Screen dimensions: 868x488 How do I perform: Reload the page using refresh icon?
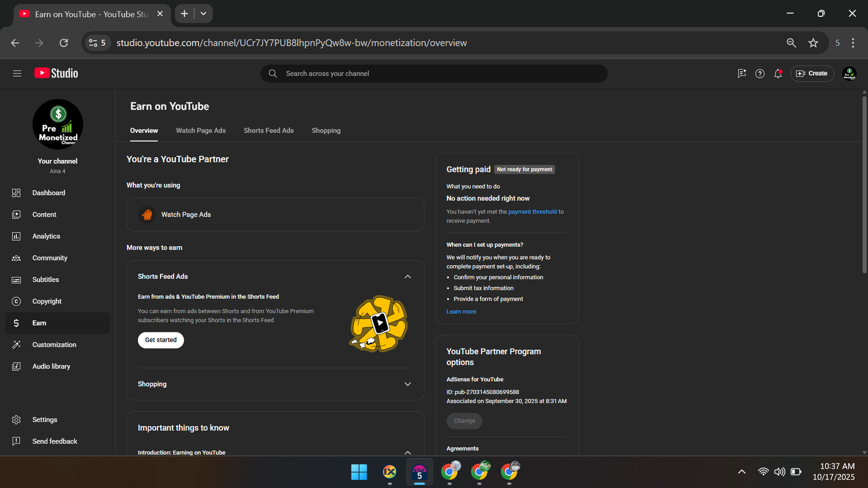63,43
